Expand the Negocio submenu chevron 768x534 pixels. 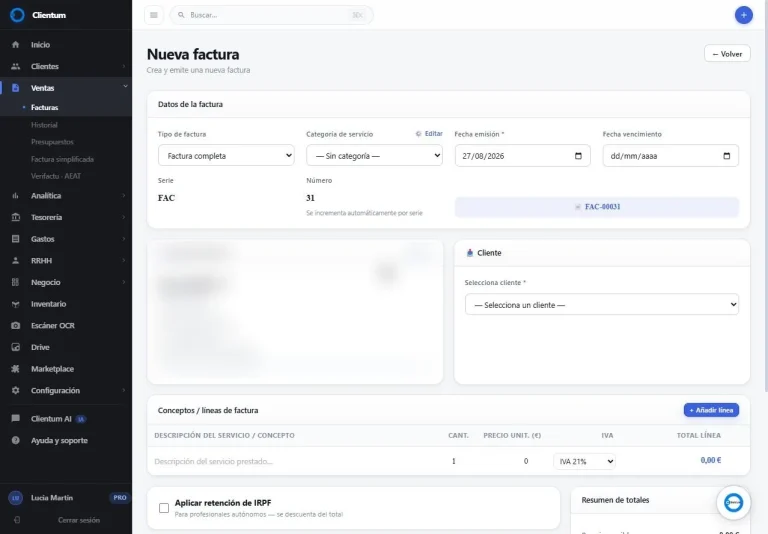coord(123,282)
